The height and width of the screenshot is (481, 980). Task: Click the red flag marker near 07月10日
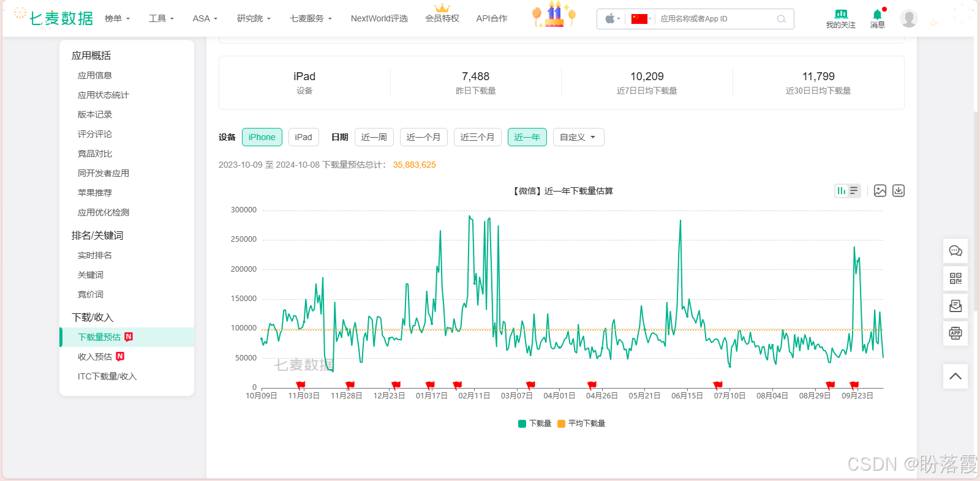click(718, 385)
